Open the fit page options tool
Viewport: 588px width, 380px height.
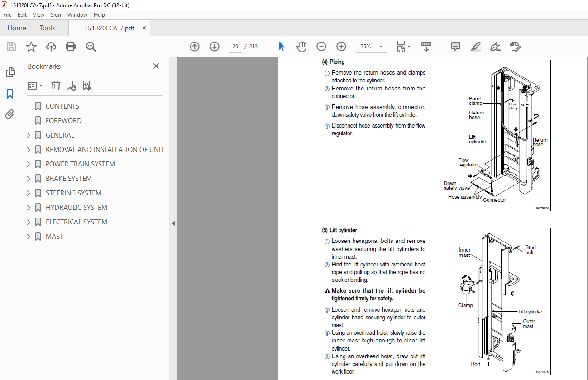[403, 47]
